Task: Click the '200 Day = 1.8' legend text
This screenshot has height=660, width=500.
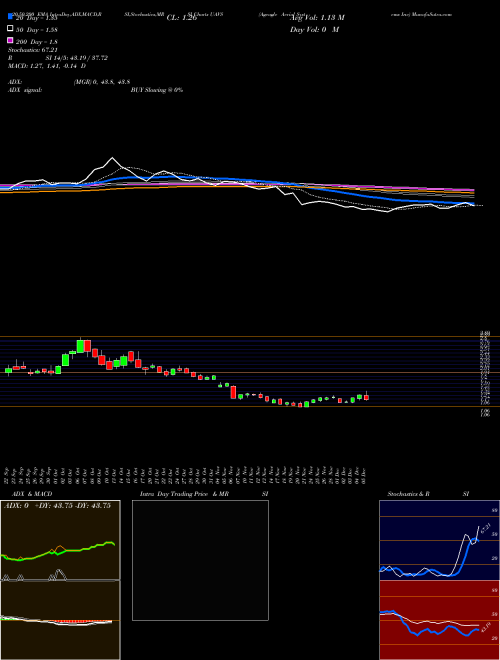Action: pos(37,41)
